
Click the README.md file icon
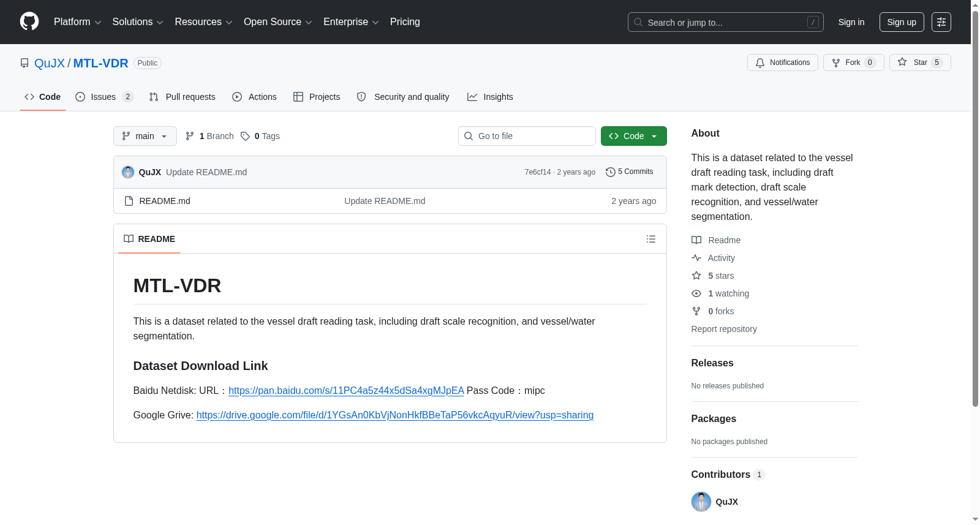tap(129, 201)
